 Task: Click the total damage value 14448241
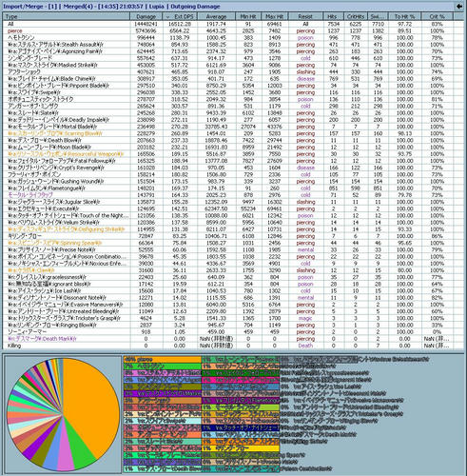[146, 24]
